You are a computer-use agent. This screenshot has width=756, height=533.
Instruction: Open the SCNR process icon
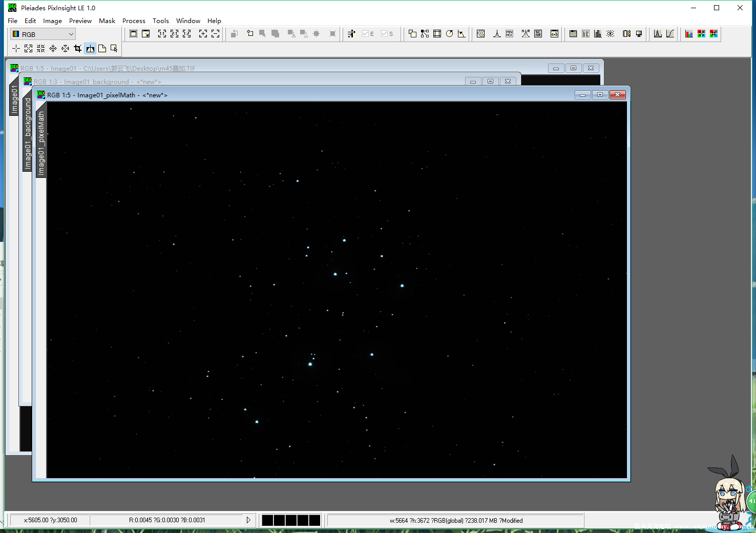pos(538,34)
